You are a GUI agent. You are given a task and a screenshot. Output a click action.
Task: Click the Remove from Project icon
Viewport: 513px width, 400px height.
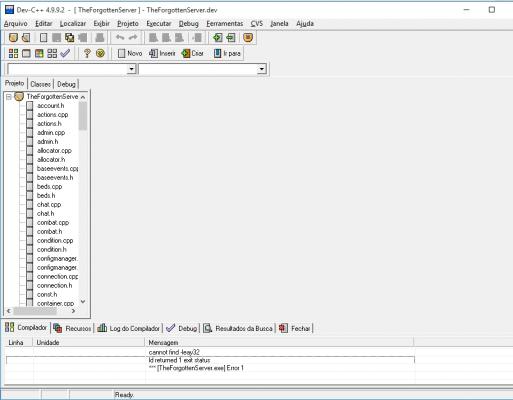(231, 38)
